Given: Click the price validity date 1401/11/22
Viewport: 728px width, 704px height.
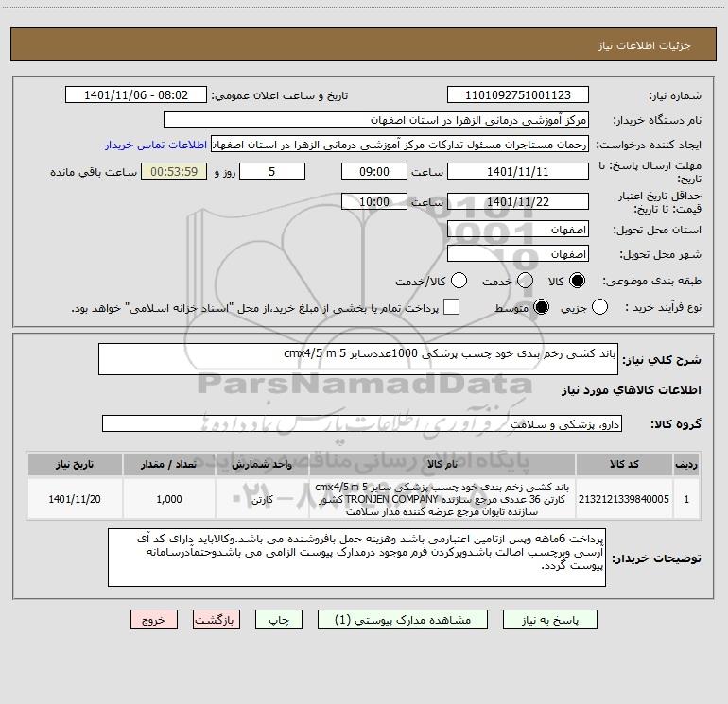Looking at the screenshot, I should point(518,202).
